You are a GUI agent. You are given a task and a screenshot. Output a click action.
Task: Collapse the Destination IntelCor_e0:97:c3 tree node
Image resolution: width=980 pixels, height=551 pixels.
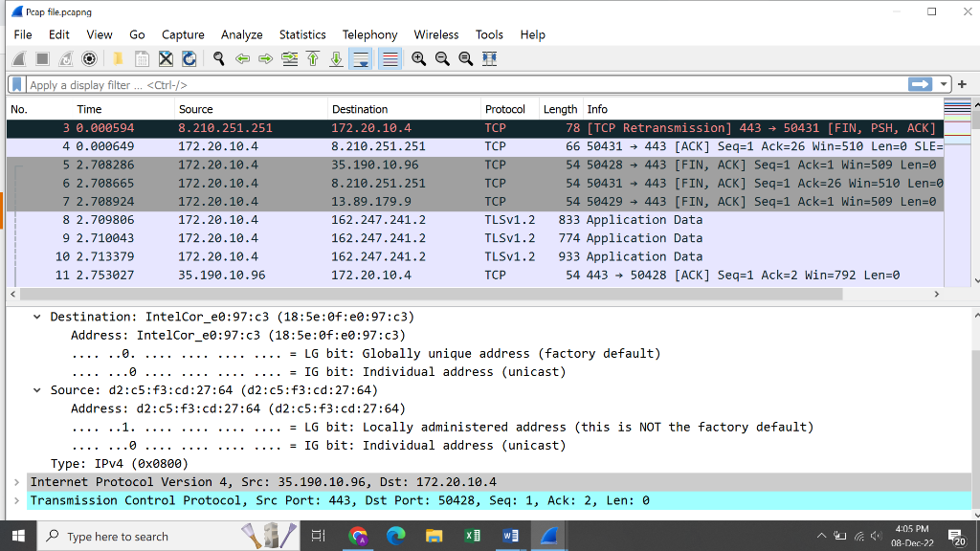[37, 317]
